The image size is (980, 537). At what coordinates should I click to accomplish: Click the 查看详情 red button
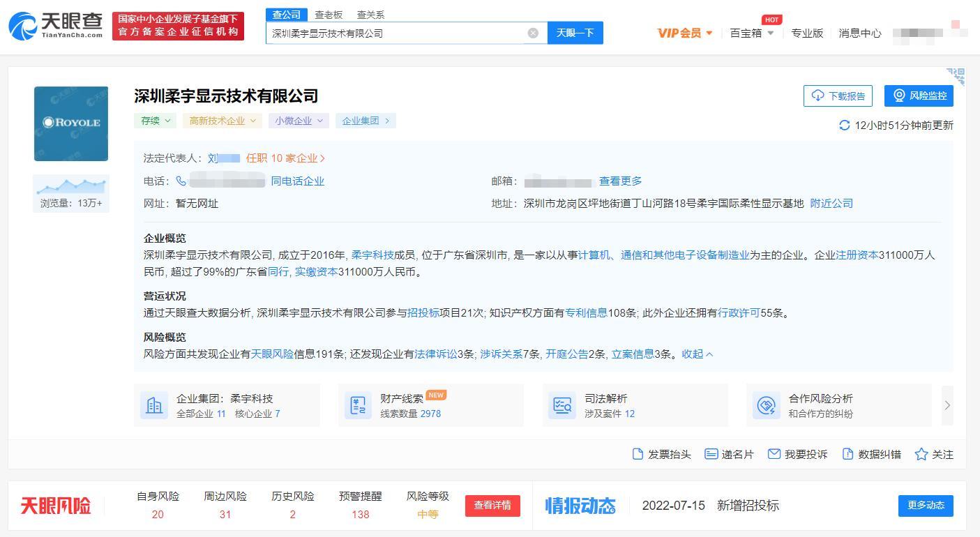(492, 506)
